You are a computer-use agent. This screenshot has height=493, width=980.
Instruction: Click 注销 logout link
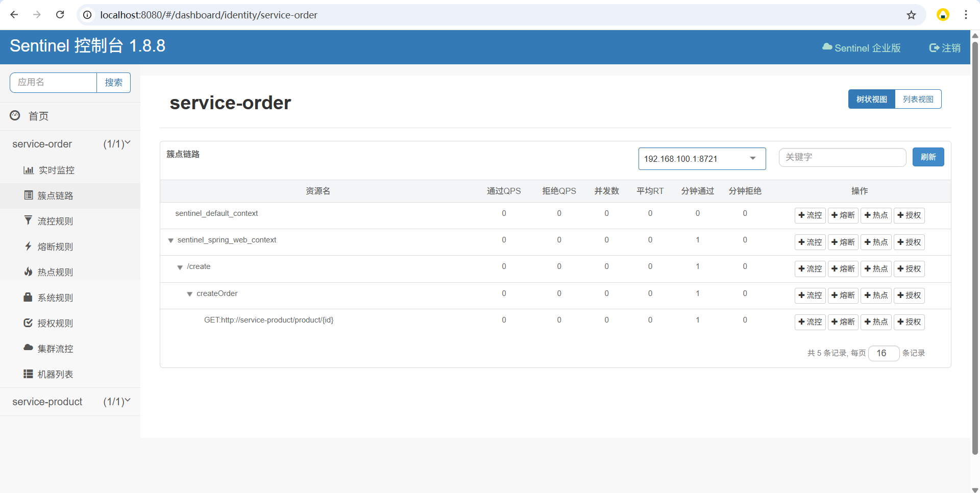point(945,48)
